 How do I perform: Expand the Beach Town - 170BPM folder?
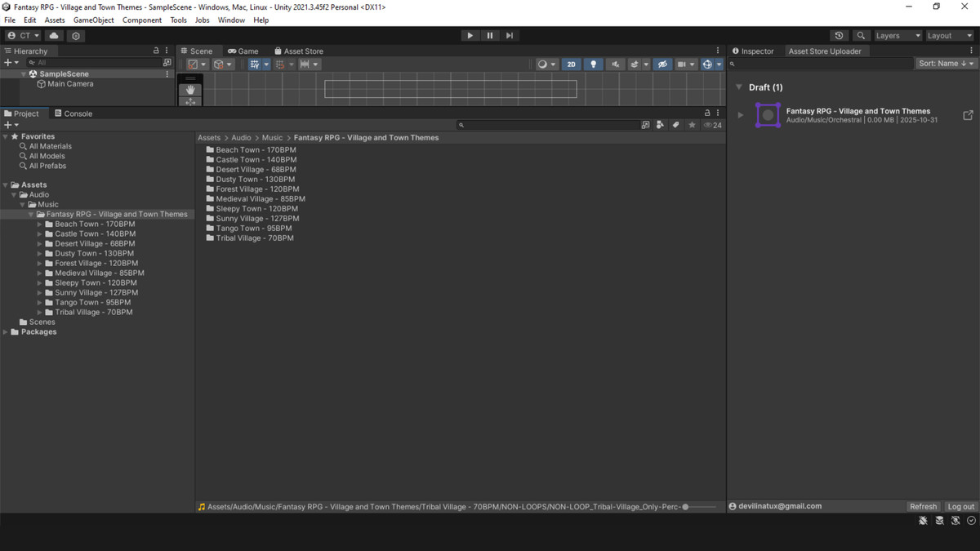coord(38,224)
